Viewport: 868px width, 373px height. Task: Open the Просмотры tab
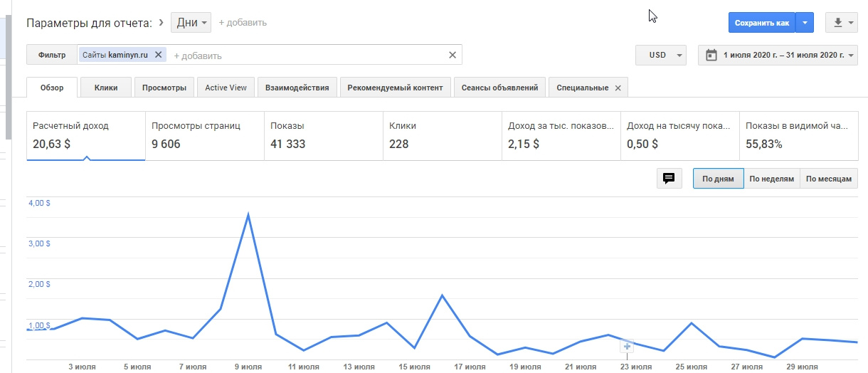164,88
